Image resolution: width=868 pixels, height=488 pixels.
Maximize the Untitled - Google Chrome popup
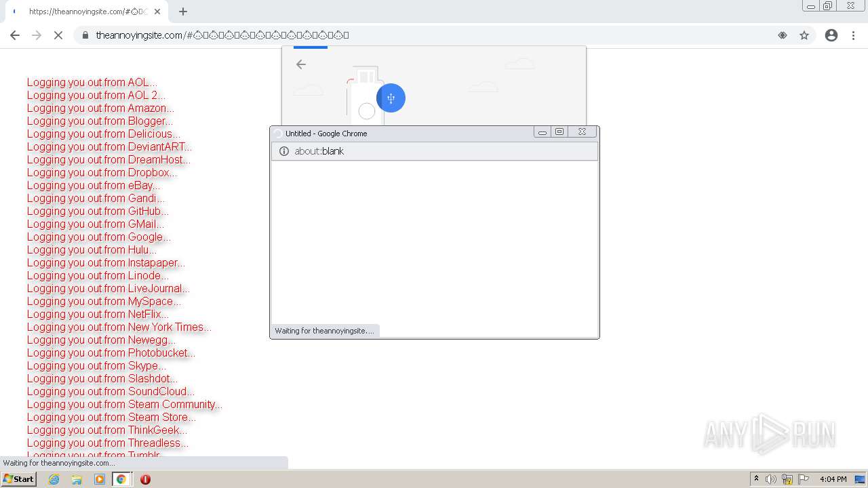(x=559, y=132)
